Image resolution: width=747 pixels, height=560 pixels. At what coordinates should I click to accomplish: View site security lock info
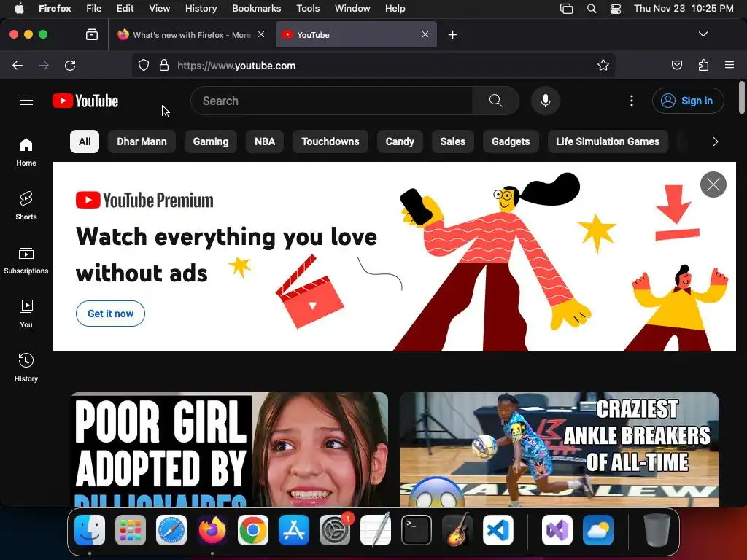[x=164, y=65]
